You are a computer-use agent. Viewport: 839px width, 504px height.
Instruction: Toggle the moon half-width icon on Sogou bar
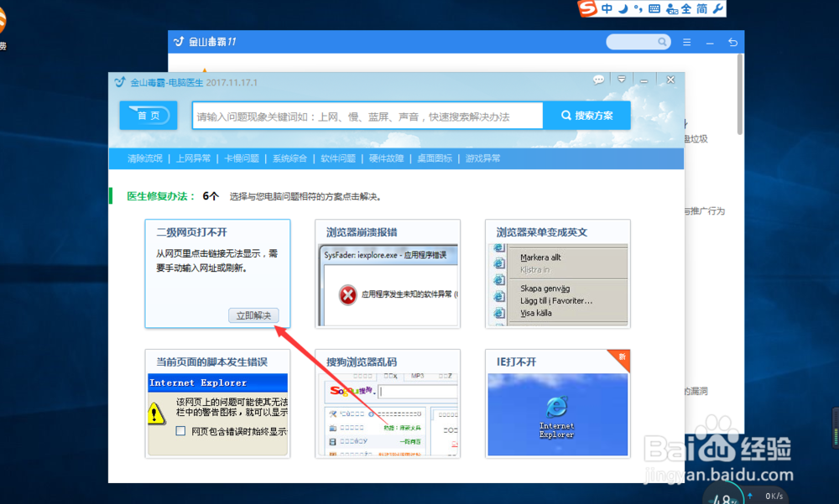click(623, 8)
